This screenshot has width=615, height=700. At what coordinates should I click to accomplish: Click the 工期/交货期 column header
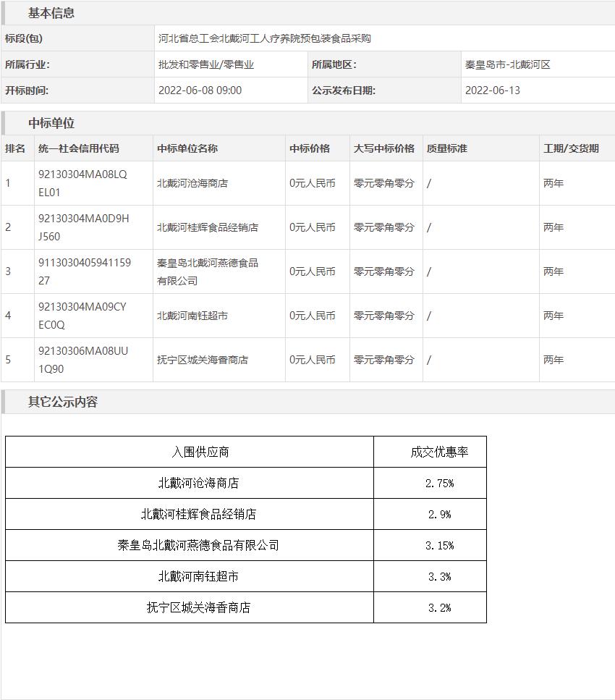point(571,148)
